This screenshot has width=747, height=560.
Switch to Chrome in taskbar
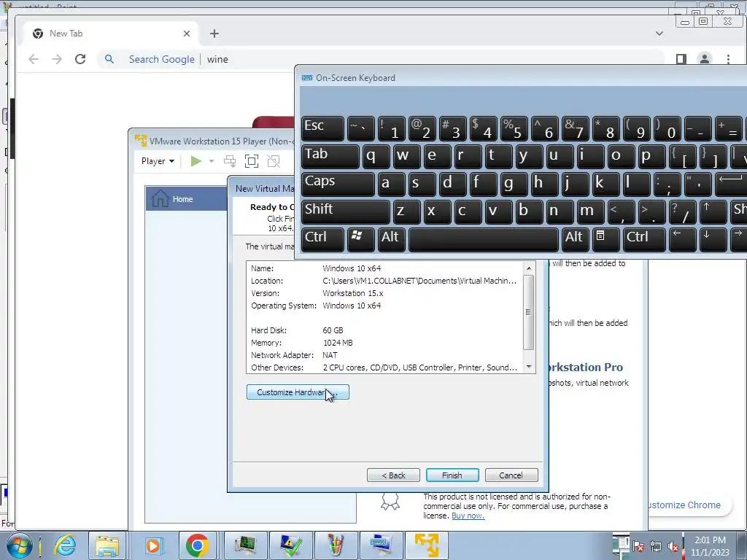(197, 545)
